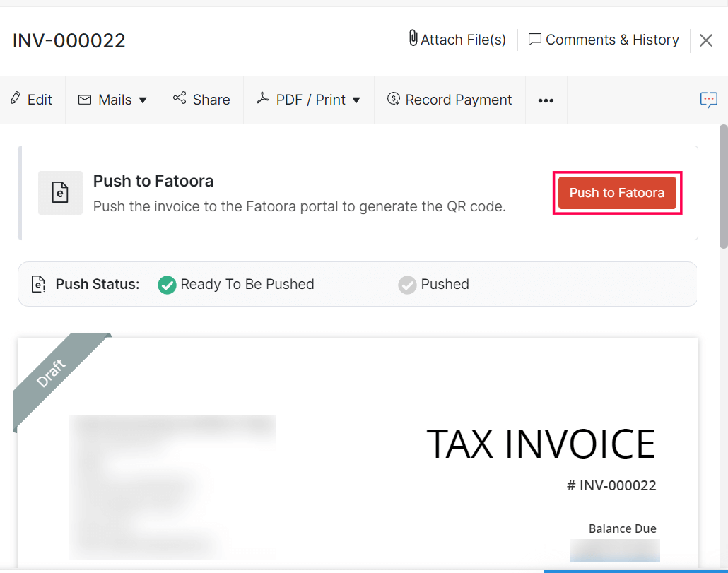
Task: Click the Draft ribbon on invoice
Action: click(51, 374)
